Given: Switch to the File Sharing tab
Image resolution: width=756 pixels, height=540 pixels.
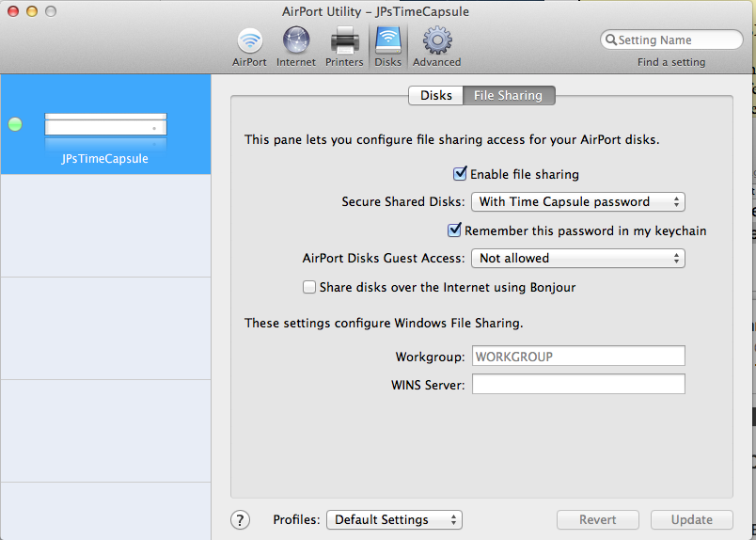Looking at the screenshot, I should pos(509,95).
